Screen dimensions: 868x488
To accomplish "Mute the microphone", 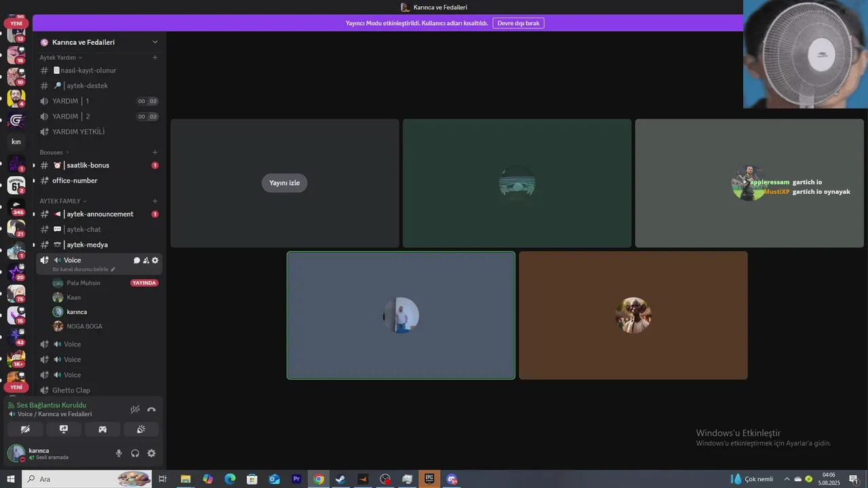I will click(x=119, y=453).
